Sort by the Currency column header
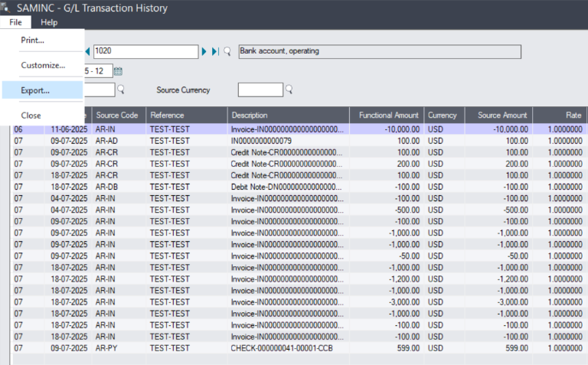This screenshot has width=588, height=365. click(444, 115)
